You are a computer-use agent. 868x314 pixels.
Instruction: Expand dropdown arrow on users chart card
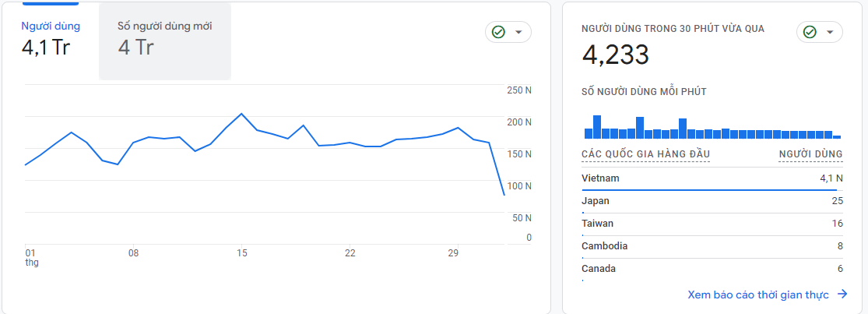518,32
